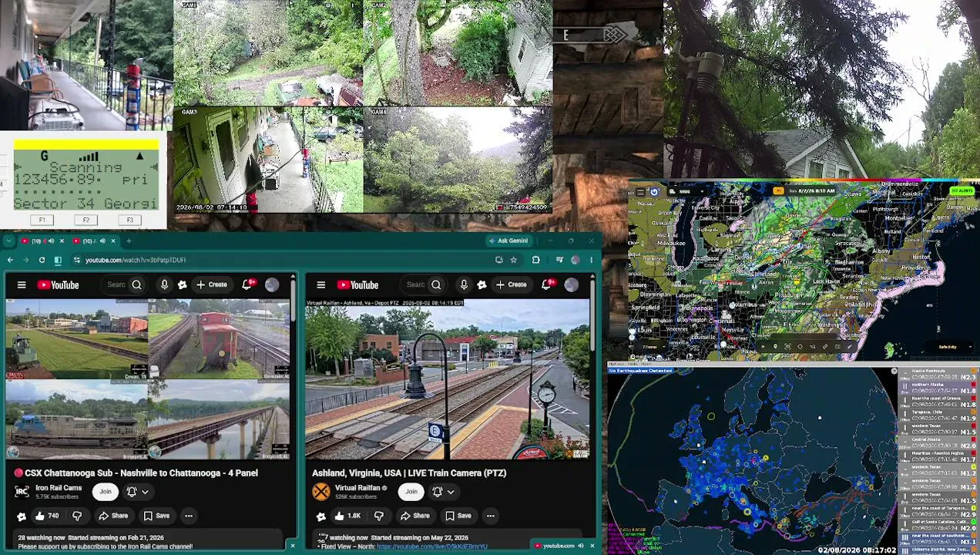Click radar play animation button
Viewport: 980px width, 555px height.
(763, 347)
